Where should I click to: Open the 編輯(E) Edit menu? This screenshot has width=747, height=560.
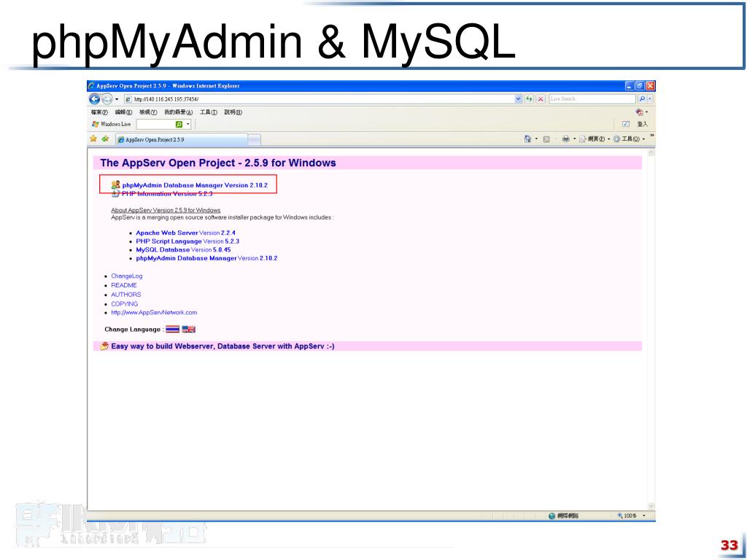123,112
